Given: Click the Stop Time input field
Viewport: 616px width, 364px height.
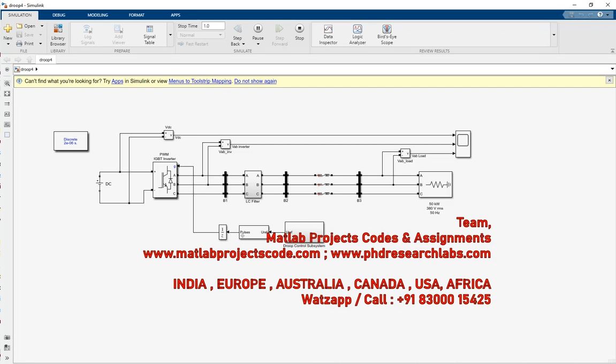Looking at the screenshot, I should pos(213,26).
